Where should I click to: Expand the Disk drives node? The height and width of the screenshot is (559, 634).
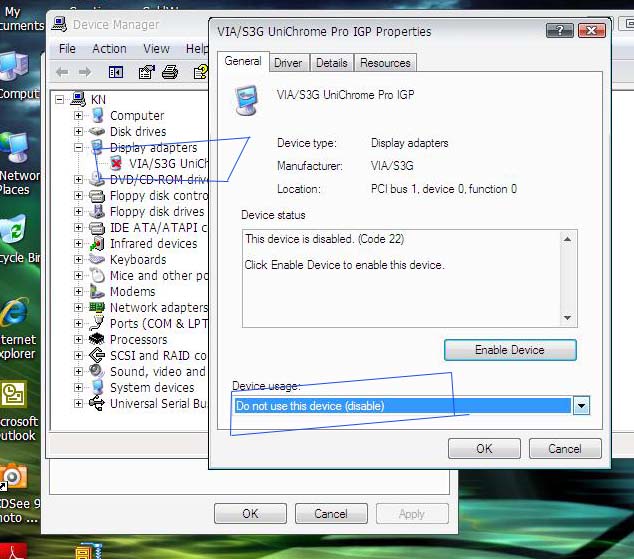pyautogui.click(x=78, y=132)
